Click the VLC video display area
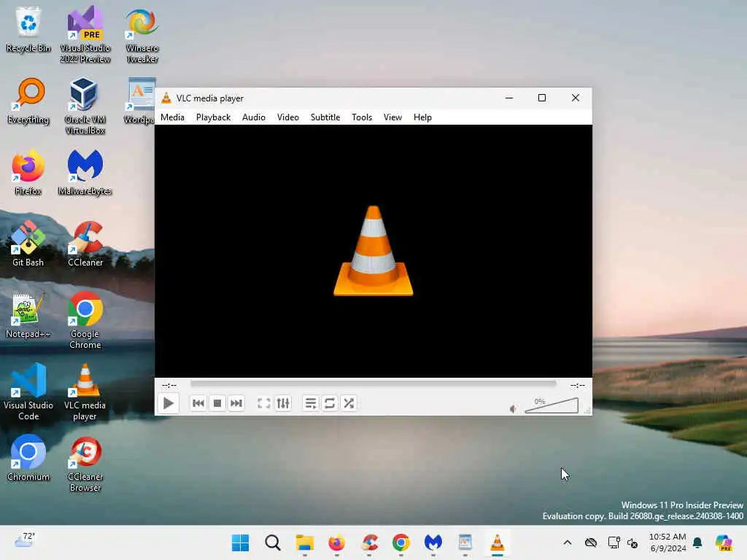747x560 pixels. pos(373,251)
